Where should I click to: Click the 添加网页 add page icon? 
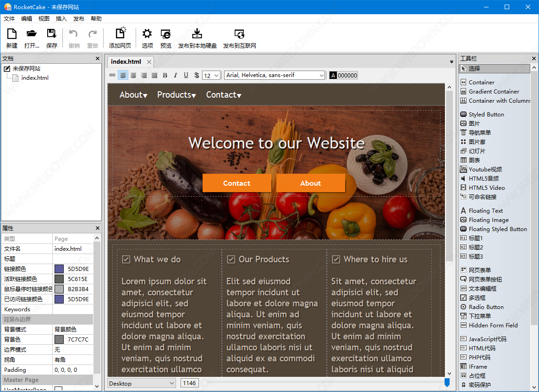pos(120,33)
